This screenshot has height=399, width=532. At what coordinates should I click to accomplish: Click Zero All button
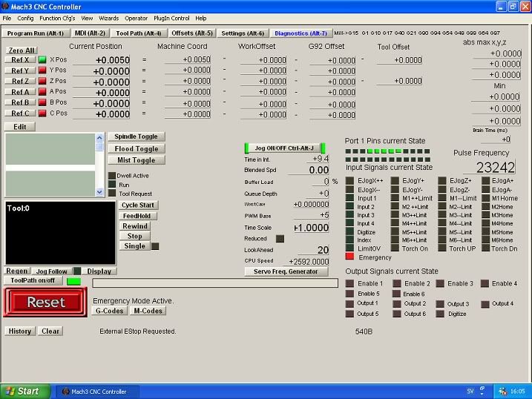(x=22, y=50)
